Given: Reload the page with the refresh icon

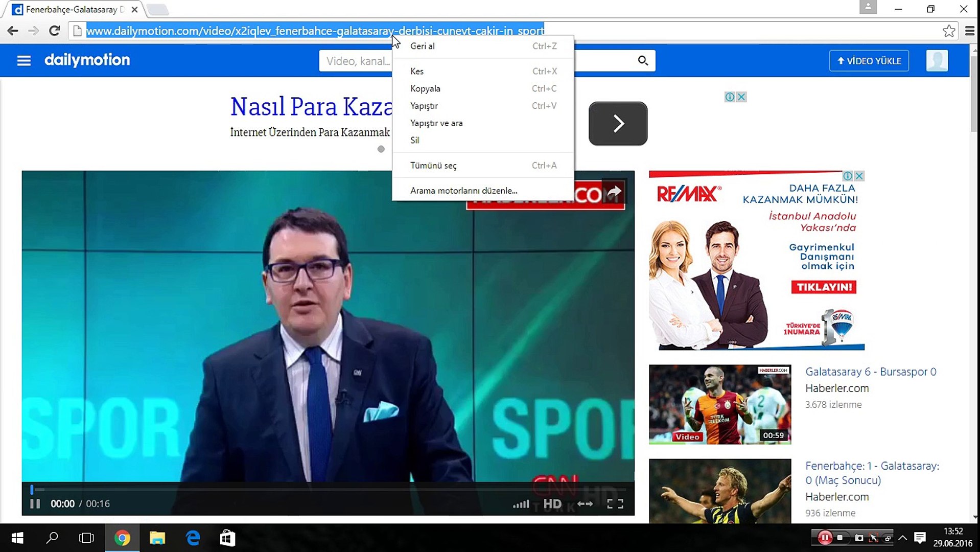Looking at the screenshot, I should [55, 31].
